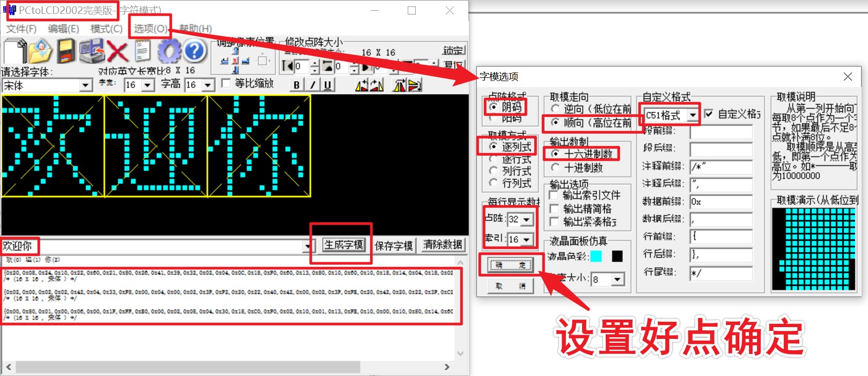The width and height of the screenshot is (868, 376).
Task: Click the horizontal scrollbar of the output area
Action: point(229,367)
